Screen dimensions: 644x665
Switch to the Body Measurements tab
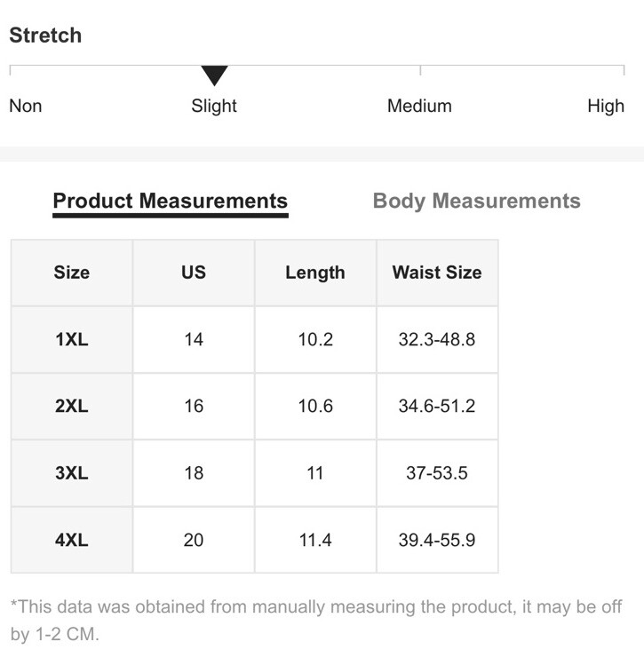[x=476, y=201]
